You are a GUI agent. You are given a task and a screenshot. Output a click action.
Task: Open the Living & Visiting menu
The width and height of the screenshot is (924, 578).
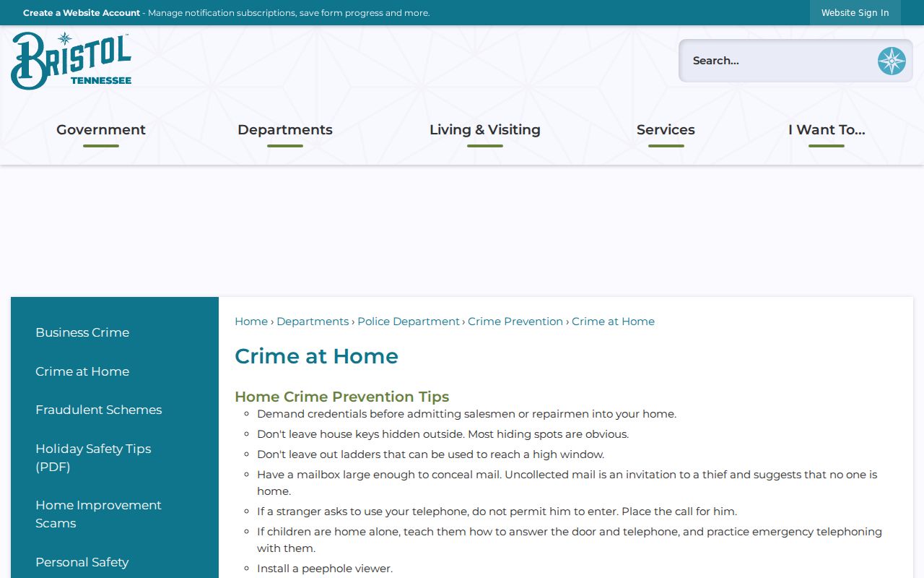[485, 130]
